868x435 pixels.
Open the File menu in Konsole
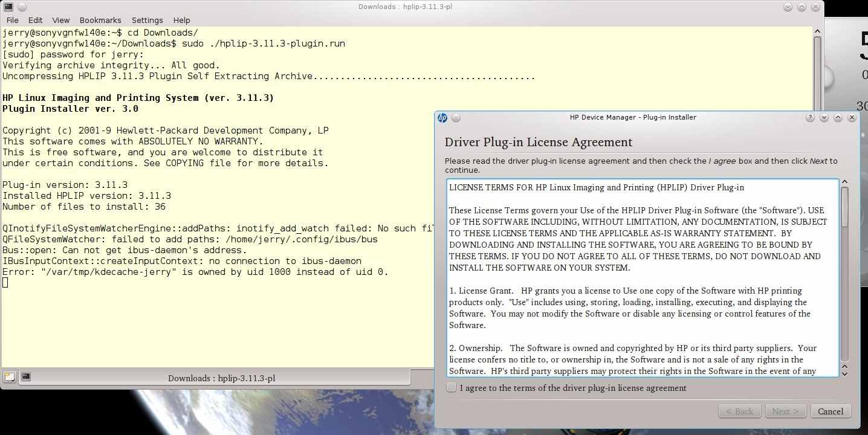point(12,20)
